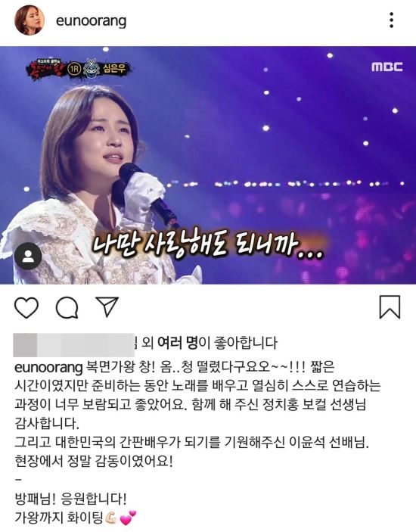
Task: Click the caption line 방패님! 응원합니다!
Action: pyautogui.click(x=70, y=499)
